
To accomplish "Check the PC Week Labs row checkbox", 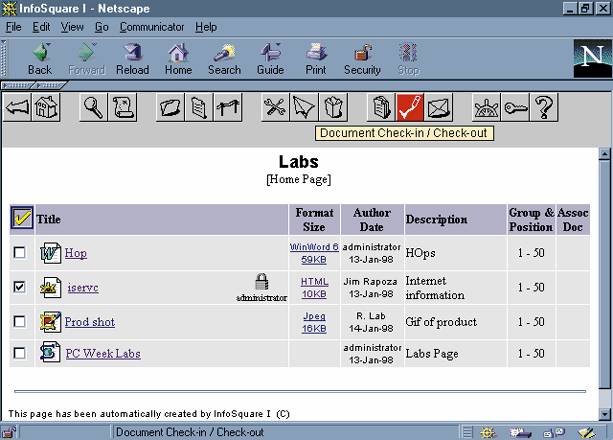I will 20,353.
